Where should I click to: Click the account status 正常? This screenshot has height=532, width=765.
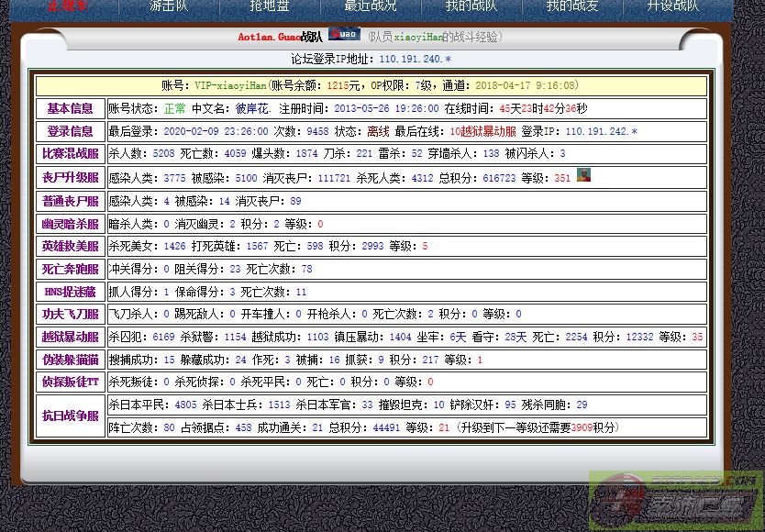coord(174,108)
